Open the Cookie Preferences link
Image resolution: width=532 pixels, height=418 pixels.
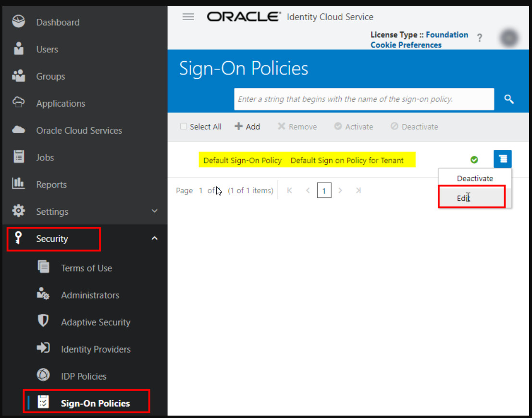tap(406, 45)
